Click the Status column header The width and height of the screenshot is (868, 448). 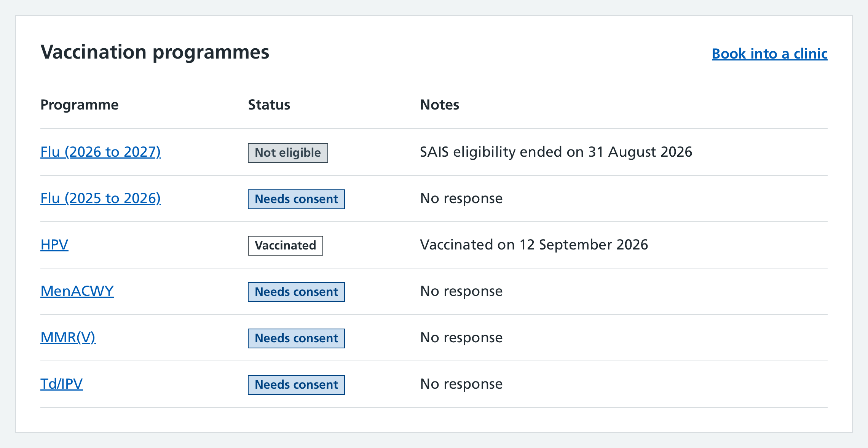point(269,105)
